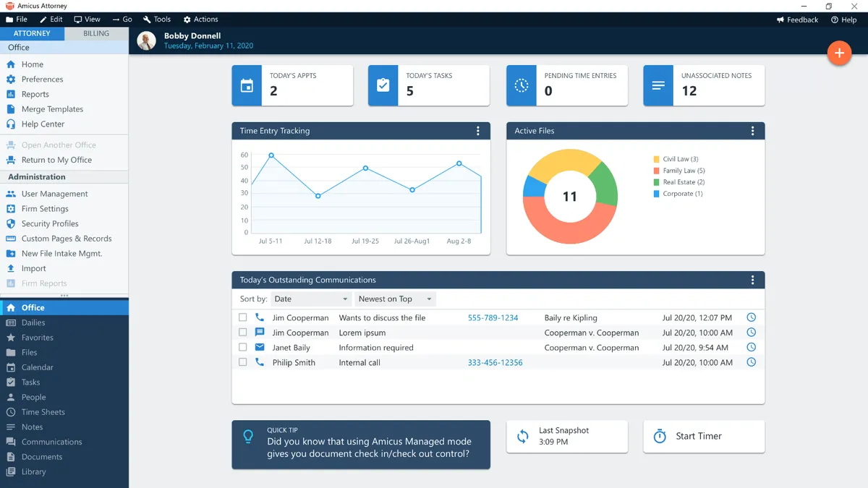Click phone number 555-789-1234 link
This screenshot has height=488, width=868.
(493, 317)
